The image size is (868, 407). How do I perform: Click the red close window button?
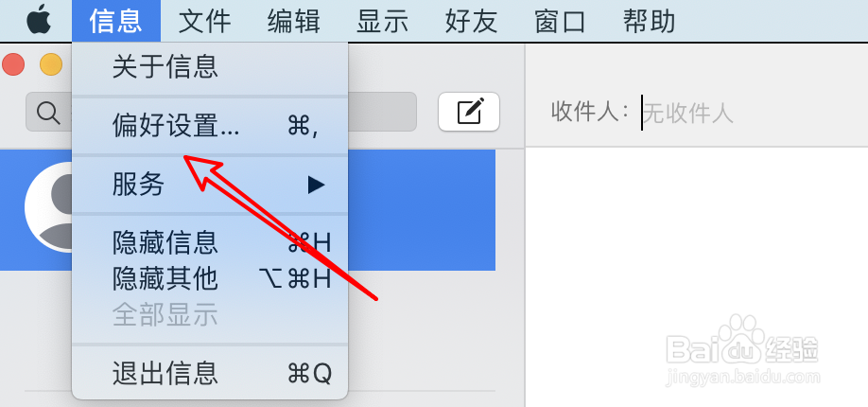tap(12, 65)
